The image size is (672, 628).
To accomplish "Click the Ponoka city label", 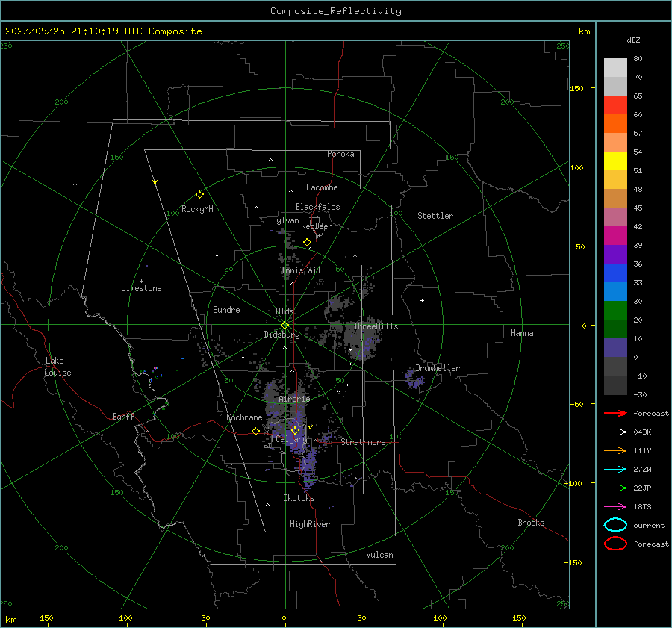I will click(x=340, y=154).
